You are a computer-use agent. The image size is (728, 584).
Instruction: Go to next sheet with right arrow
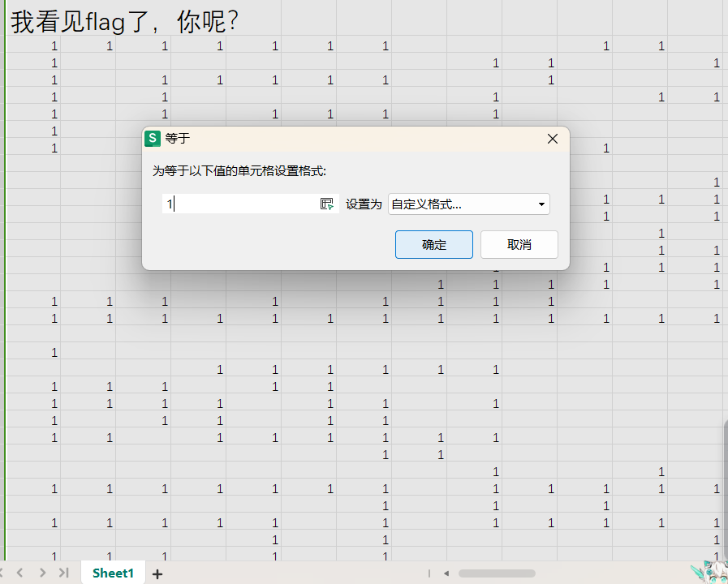click(x=42, y=573)
